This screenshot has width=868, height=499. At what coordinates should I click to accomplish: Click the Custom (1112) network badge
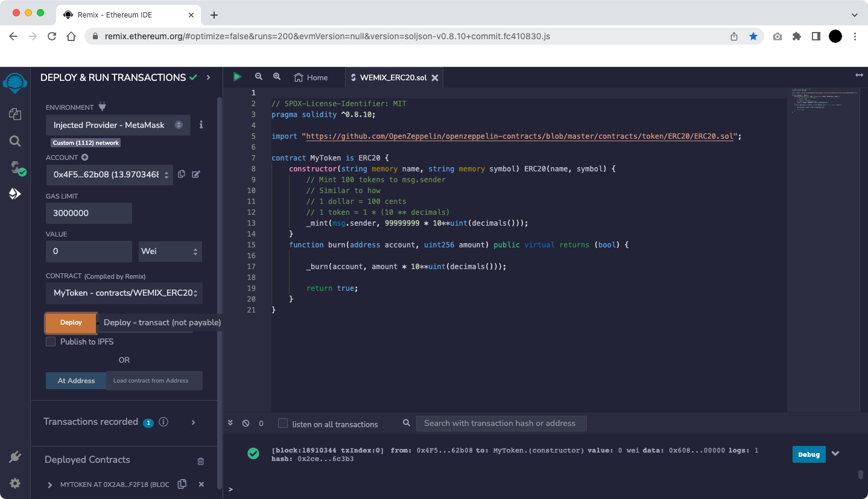86,143
